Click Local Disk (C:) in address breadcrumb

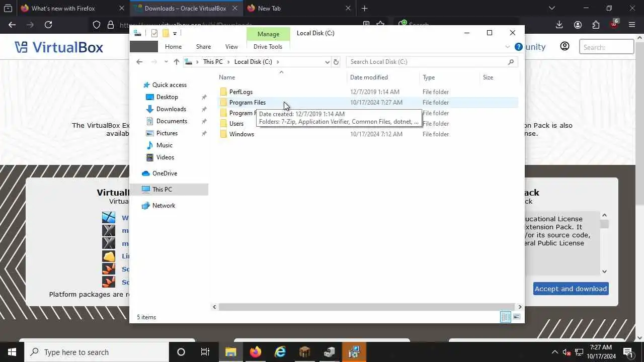point(253,62)
